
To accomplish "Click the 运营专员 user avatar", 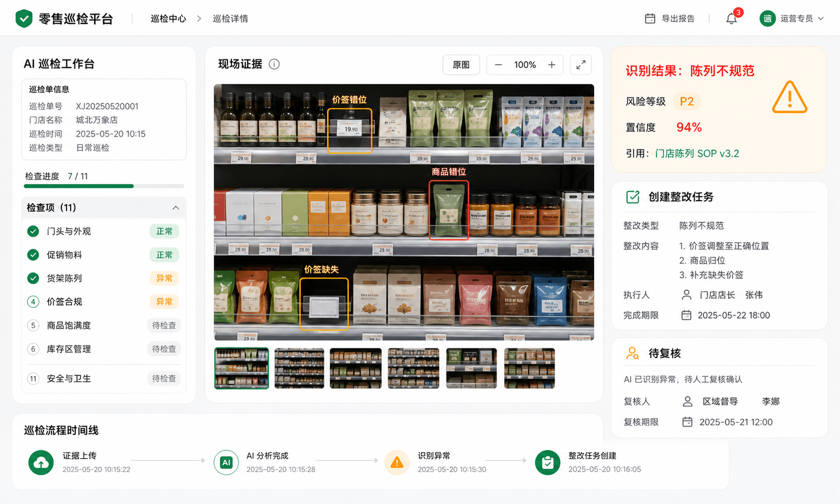I will coord(767,19).
